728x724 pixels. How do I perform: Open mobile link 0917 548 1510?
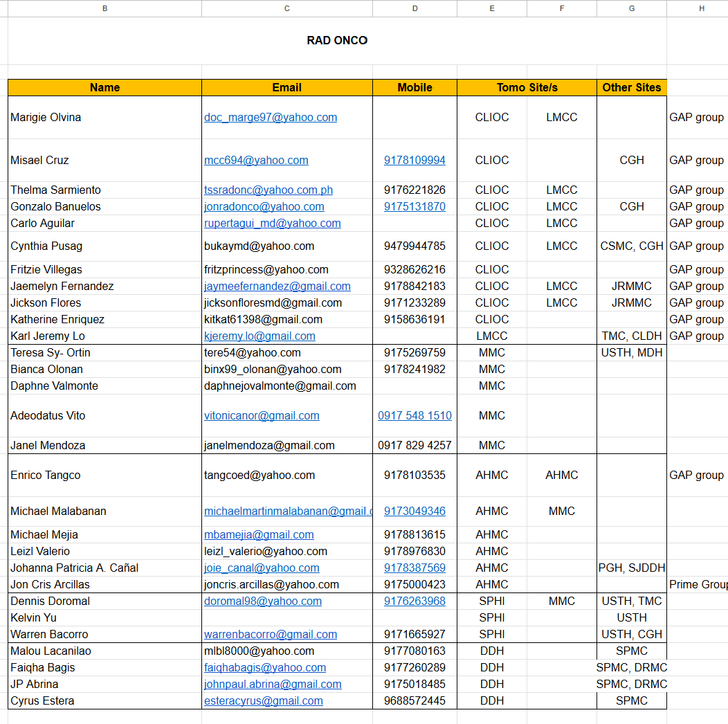415,415
